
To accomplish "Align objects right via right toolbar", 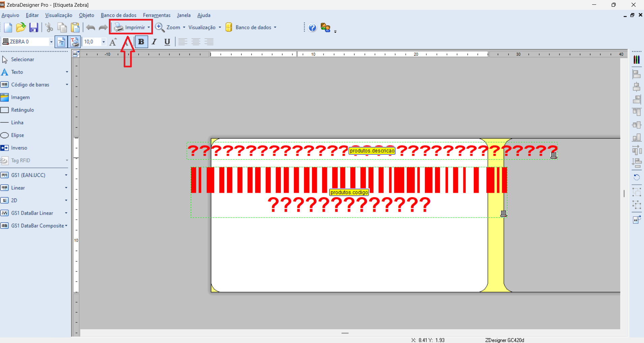I will 637,99.
